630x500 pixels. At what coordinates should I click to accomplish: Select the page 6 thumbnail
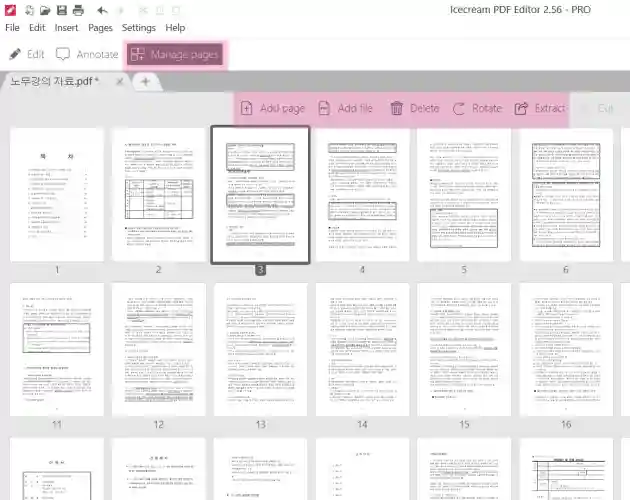tap(566, 195)
